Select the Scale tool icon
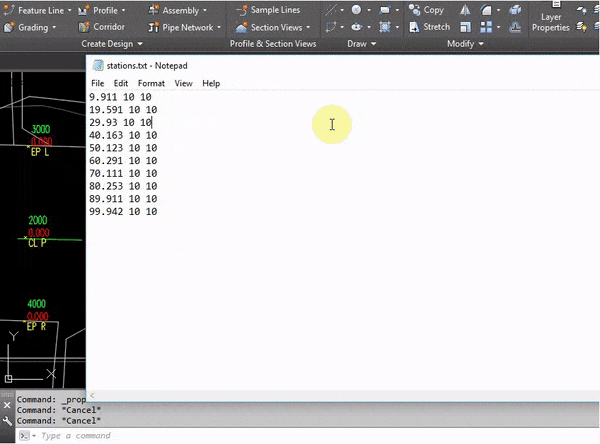Viewport: 600px width, 444px height. [465, 27]
